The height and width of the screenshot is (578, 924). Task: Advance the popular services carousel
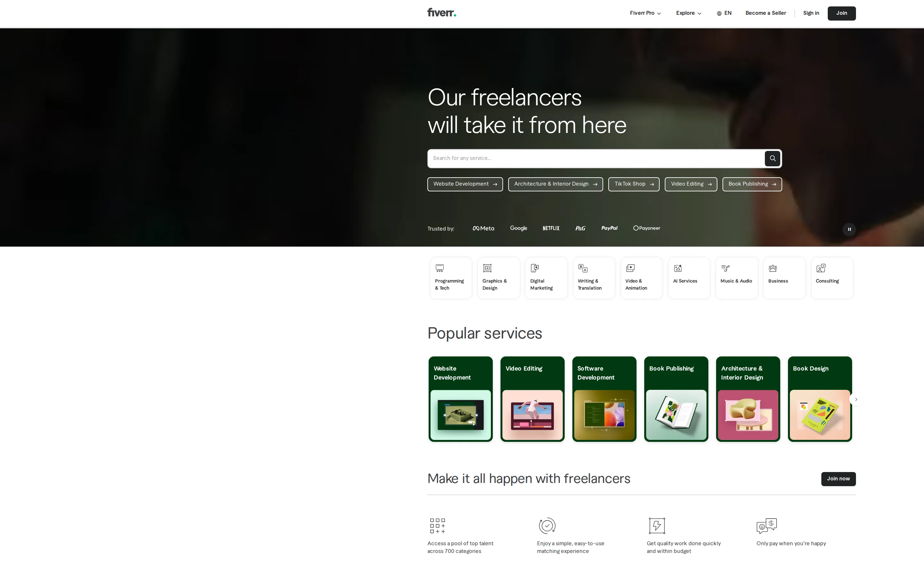point(856,399)
